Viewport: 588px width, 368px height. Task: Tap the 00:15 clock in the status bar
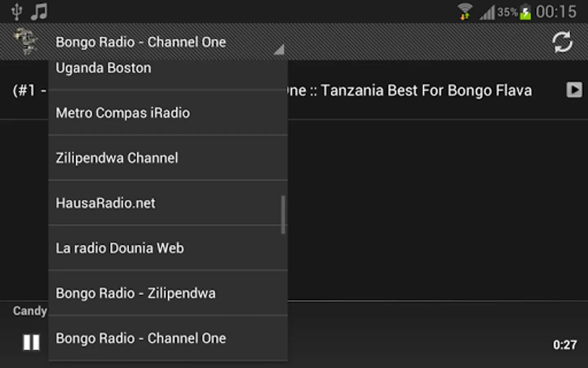[x=556, y=11]
